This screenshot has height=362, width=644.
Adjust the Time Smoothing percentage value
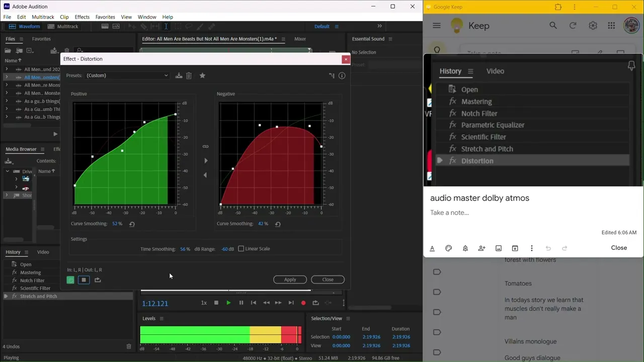[x=185, y=249]
